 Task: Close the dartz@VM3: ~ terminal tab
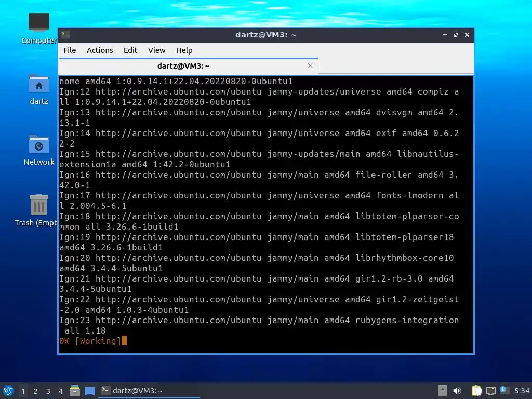coord(310,65)
